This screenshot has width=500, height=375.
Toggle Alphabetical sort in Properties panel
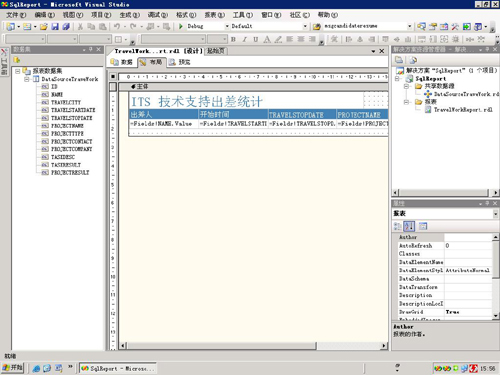409,226
